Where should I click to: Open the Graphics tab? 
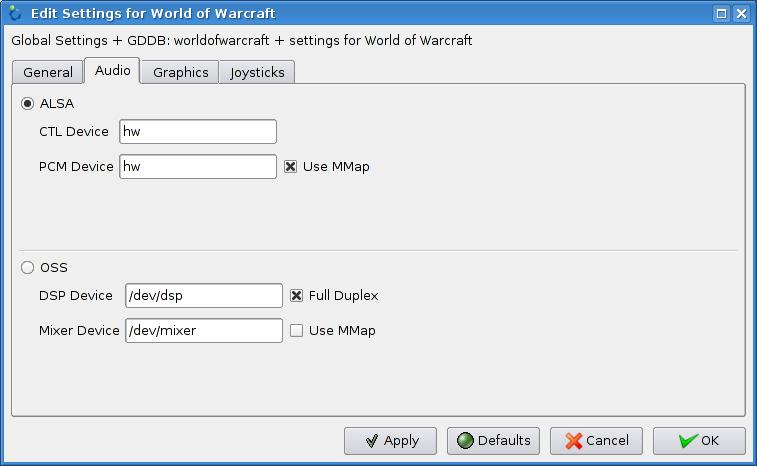[x=180, y=72]
